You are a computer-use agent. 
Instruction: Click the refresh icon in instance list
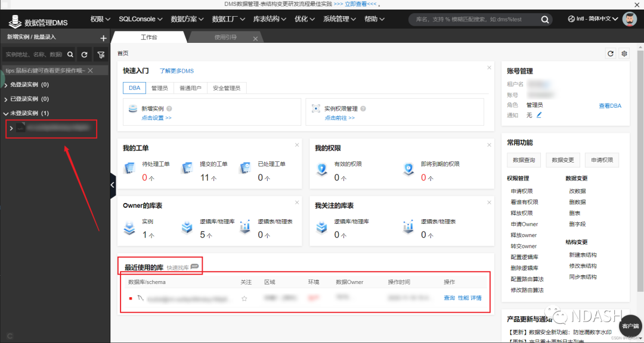[x=84, y=54]
